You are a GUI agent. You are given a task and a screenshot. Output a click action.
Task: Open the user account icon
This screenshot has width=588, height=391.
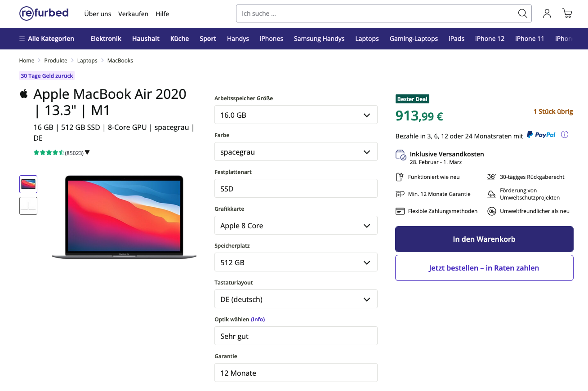(x=547, y=13)
